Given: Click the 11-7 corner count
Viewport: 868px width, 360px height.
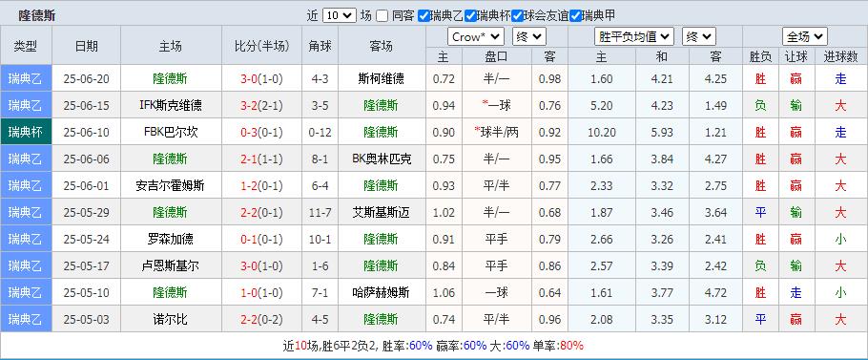Looking at the screenshot, I should click(320, 212).
